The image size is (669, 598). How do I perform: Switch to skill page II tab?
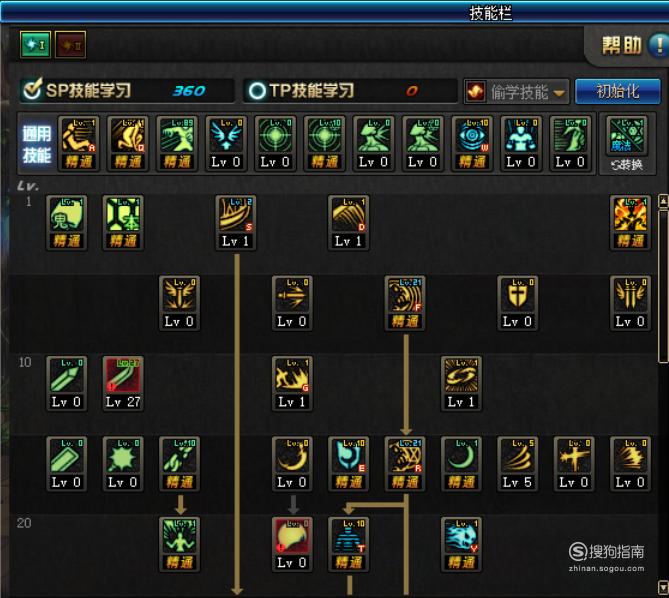(70, 45)
